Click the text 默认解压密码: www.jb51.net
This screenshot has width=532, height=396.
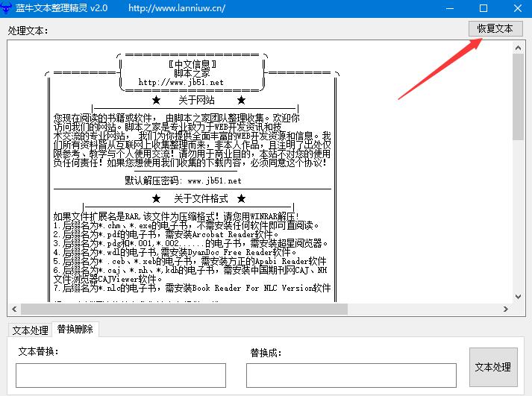pyautogui.click(x=183, y=180)
